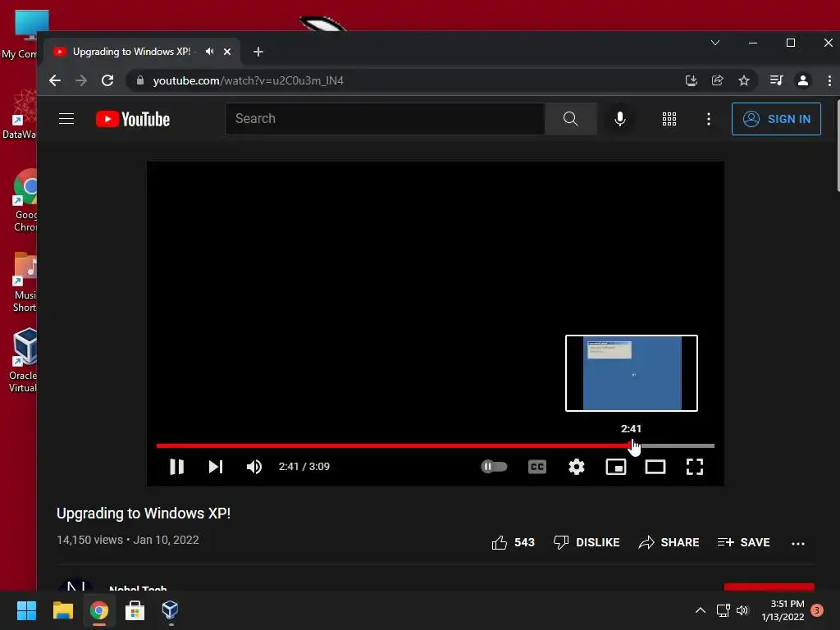Screen dimensions: 840x630
Task: Switch to theater mode
Action: point(655,467)
